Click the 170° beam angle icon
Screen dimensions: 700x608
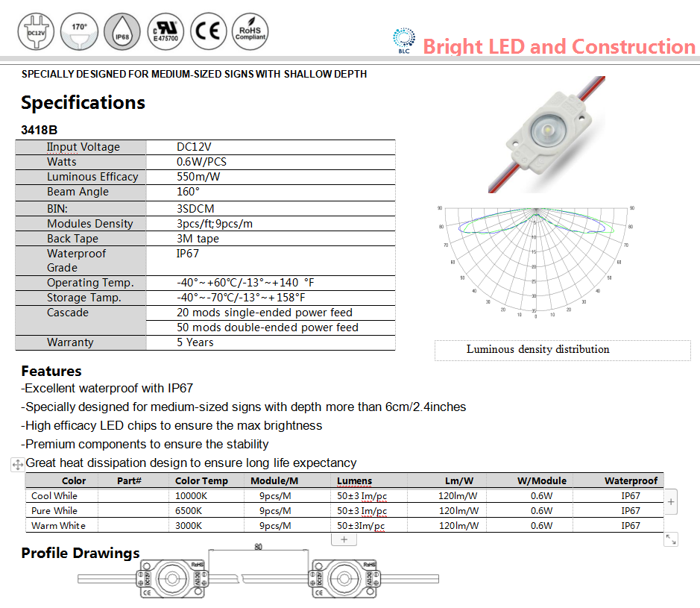tap(79, 31)
